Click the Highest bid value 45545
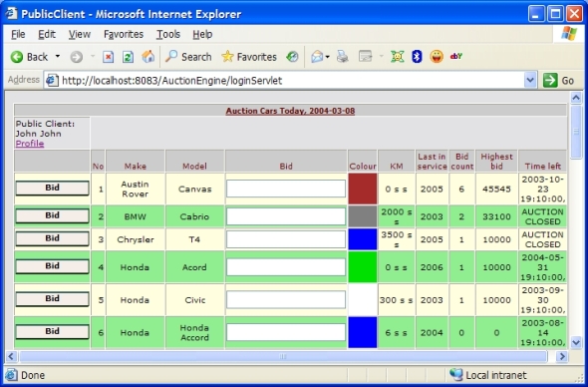This screenshot has height=387, width=588. [496, 189]
